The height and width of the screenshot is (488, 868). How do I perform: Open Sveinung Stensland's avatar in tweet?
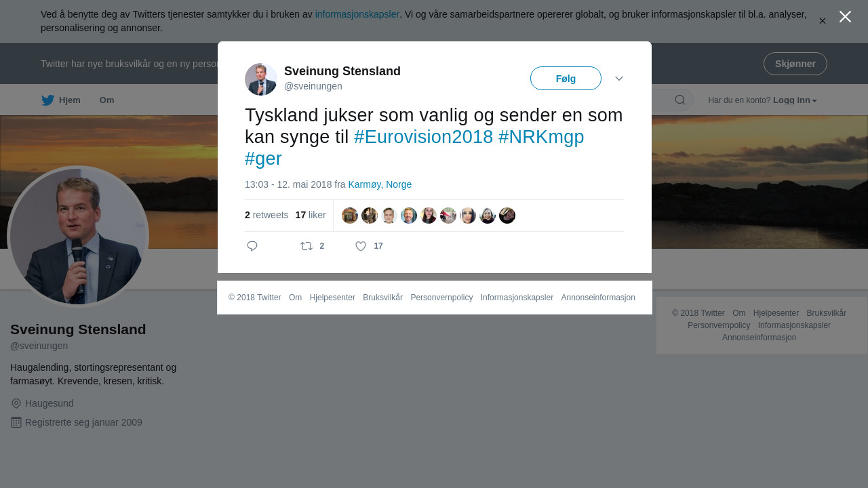[x=261, y=79]
